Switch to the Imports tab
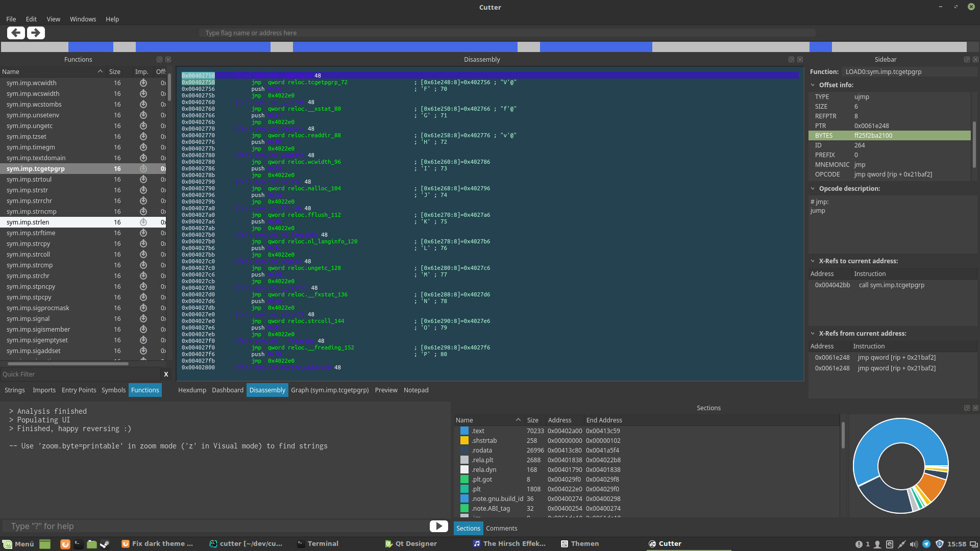980x551 pixels. pyautogui.click(x=44, y=390)
